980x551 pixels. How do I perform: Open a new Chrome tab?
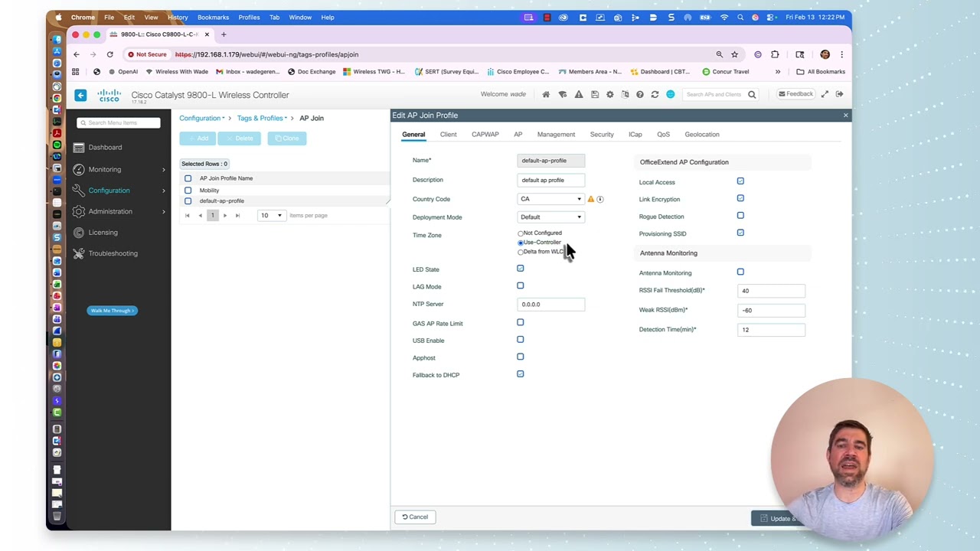click(x=224, y=34)
